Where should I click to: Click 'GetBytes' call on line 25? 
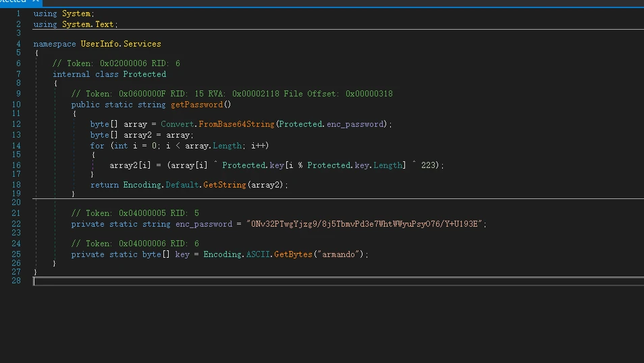(293, 254)
